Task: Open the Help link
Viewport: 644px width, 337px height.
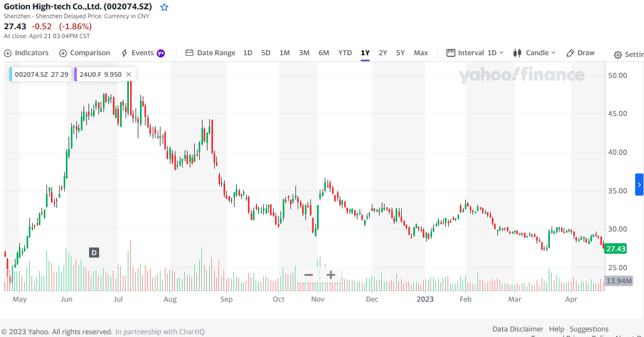Action: click(557, 329)
